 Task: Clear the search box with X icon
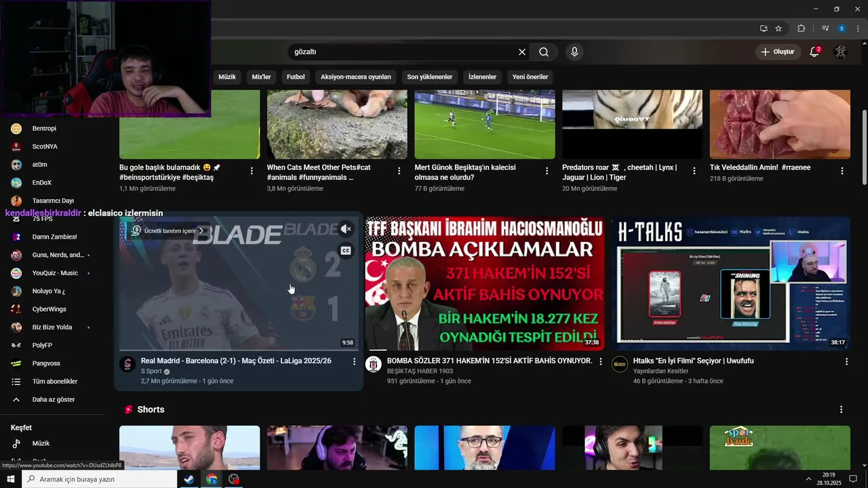click(x=522, y=52)
